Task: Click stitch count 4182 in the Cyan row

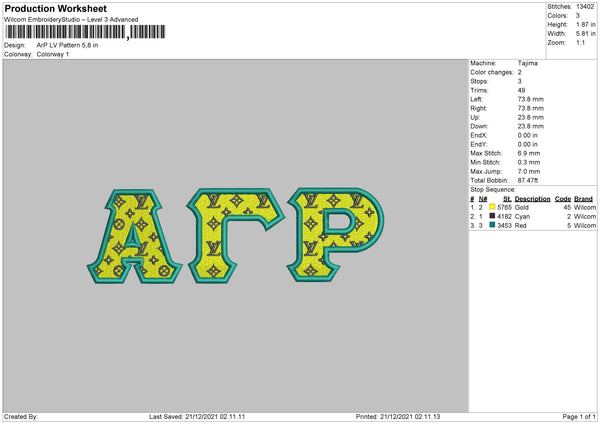Action: [x=504, y=217]
